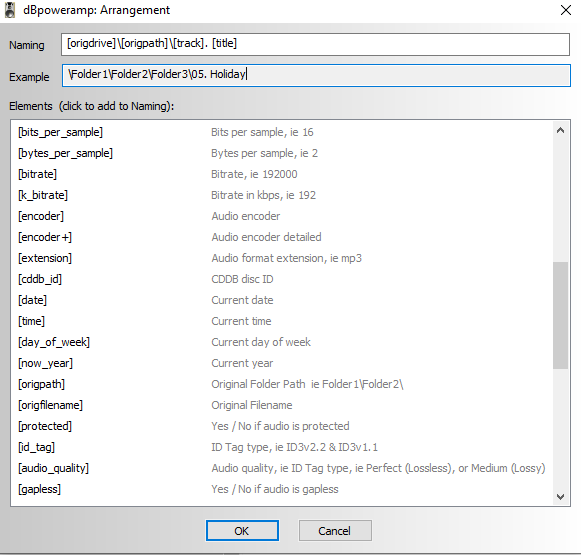
Task: Add [encoder+] element to Naming
Action: 45,237
